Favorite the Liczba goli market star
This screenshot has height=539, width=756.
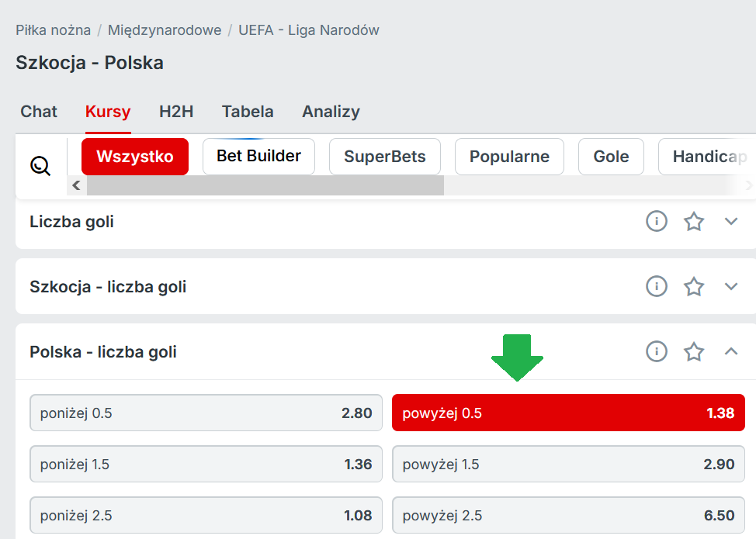click(x=694, y=222)
